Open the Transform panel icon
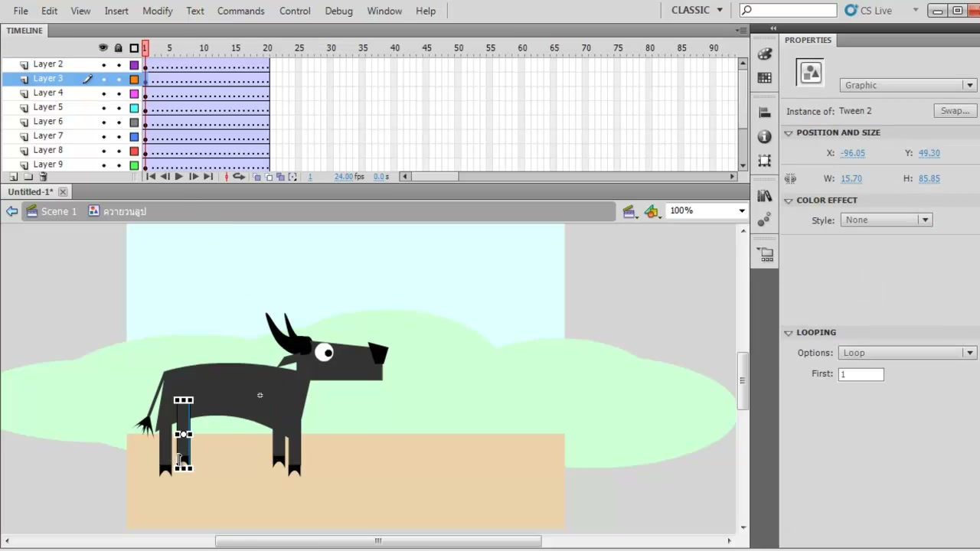 point(764,161)
